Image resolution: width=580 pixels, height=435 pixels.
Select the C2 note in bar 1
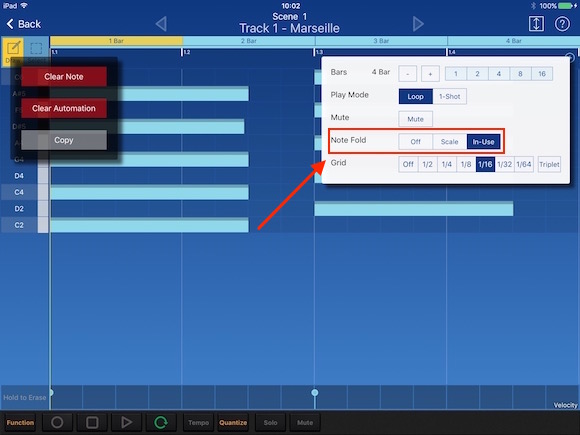click(149, 225)
